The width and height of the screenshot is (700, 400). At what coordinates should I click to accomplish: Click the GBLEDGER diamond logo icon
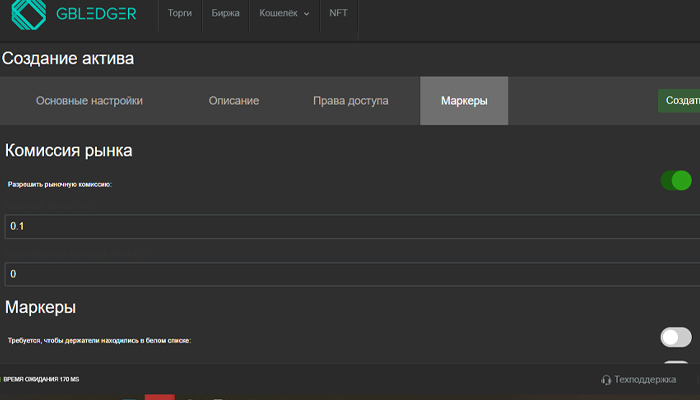(x=29, y=14)
